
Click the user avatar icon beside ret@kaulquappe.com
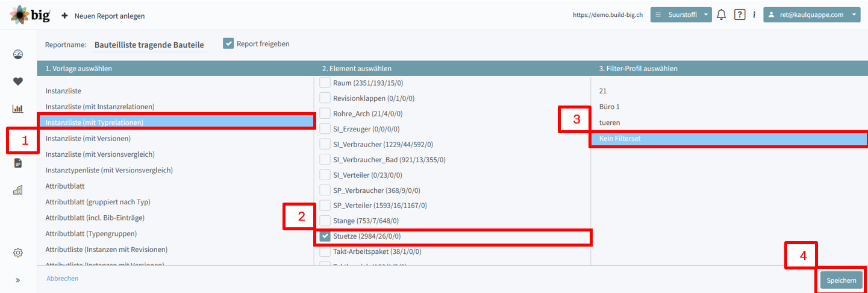(x=772, y=14)
